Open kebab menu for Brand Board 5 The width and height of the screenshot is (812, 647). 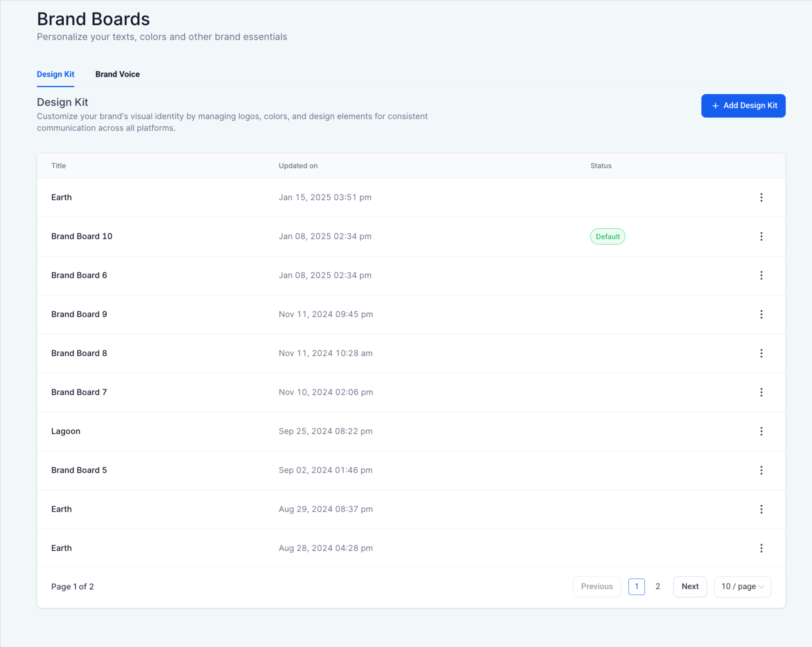point(761,470)
